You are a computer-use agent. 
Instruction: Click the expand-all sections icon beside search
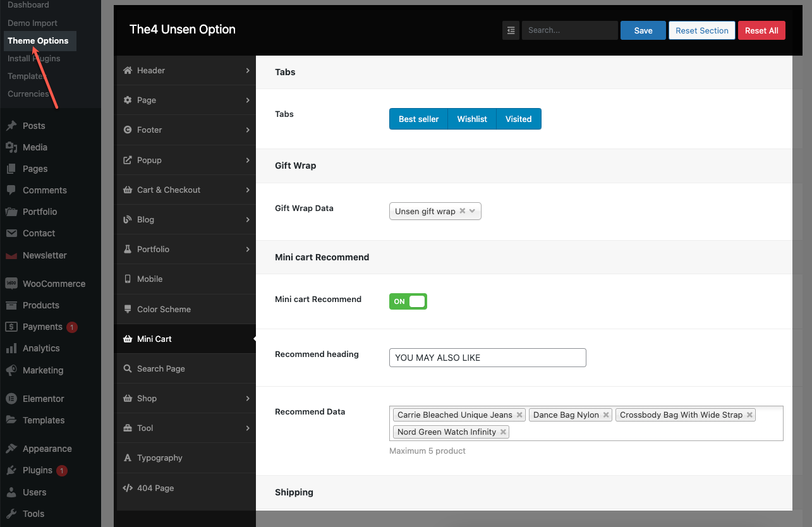point(511,30)
